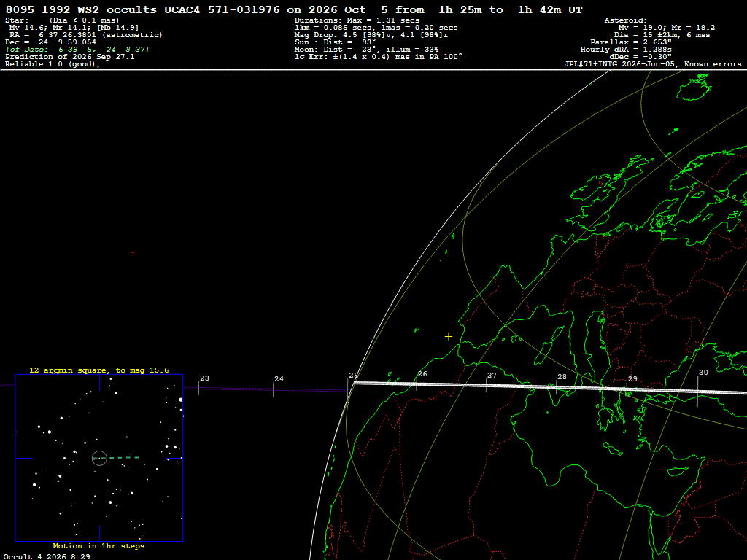Screen dimensions: 747x560
Task: Click the 'Motion in 1hr steps' label
Action: click(98, 545)
